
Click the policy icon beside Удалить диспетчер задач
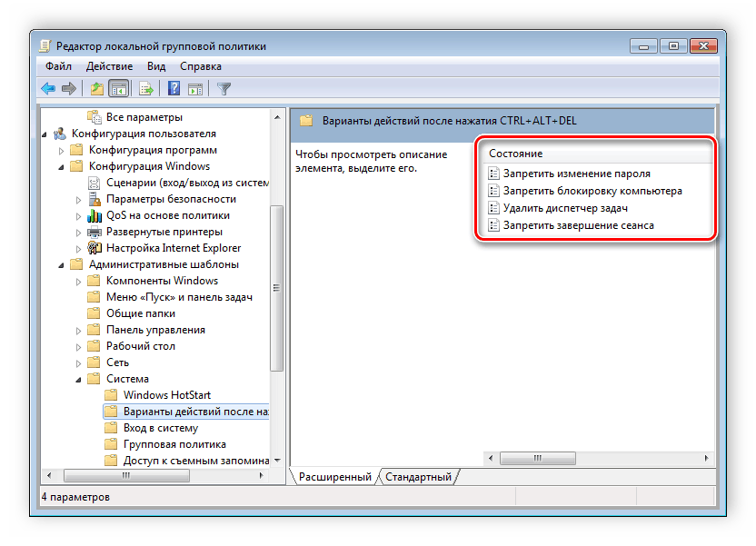coord(493,208)
